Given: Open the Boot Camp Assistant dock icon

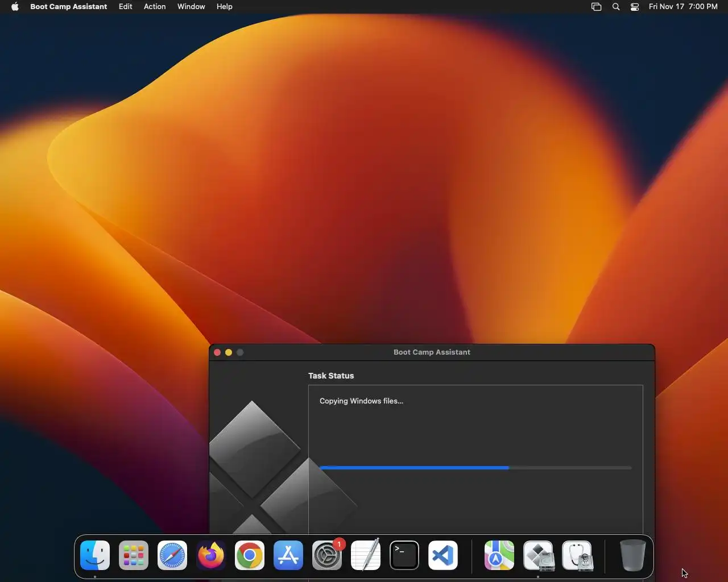Looking at the screenshot, I should [x=538, y=555].
